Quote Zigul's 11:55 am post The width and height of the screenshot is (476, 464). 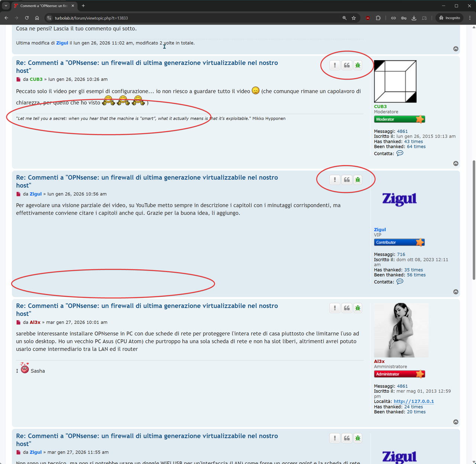tap(347, 438)
